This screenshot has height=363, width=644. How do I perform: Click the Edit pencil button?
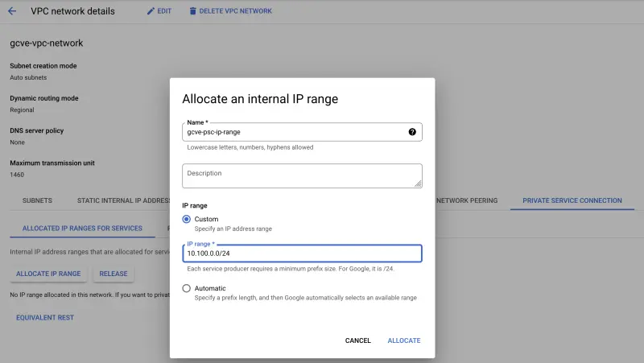(x=159, y=11)
